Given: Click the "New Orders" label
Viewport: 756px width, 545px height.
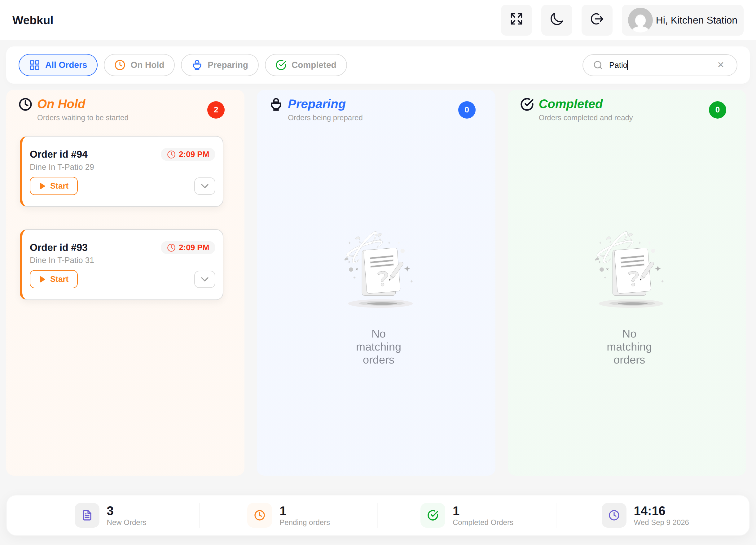Looking at the screenshot, I should [x=127, y=522].
